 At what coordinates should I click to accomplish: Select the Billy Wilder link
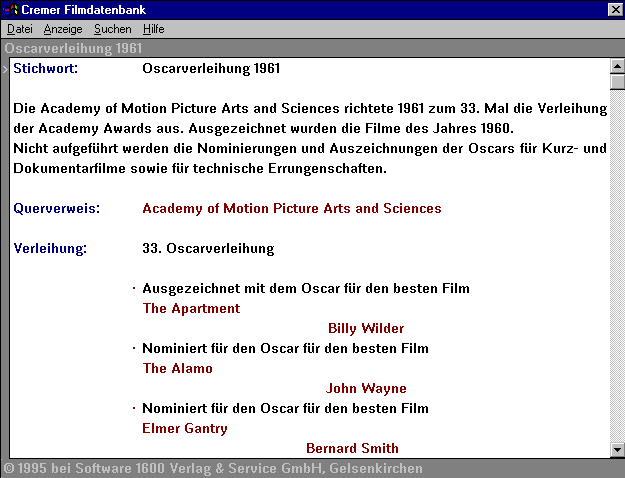tap(366, 329)
